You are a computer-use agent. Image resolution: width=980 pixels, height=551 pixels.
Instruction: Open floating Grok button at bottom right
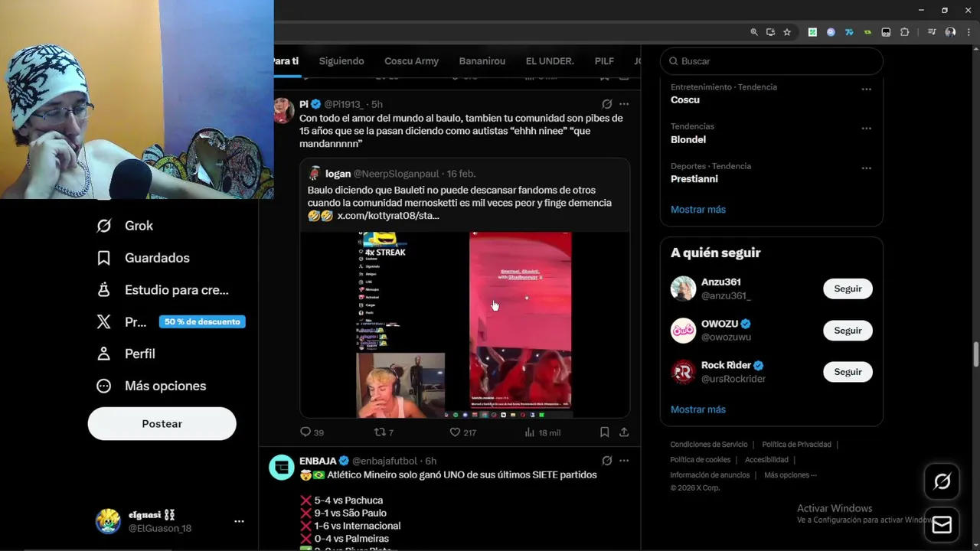tap(942, 481)
